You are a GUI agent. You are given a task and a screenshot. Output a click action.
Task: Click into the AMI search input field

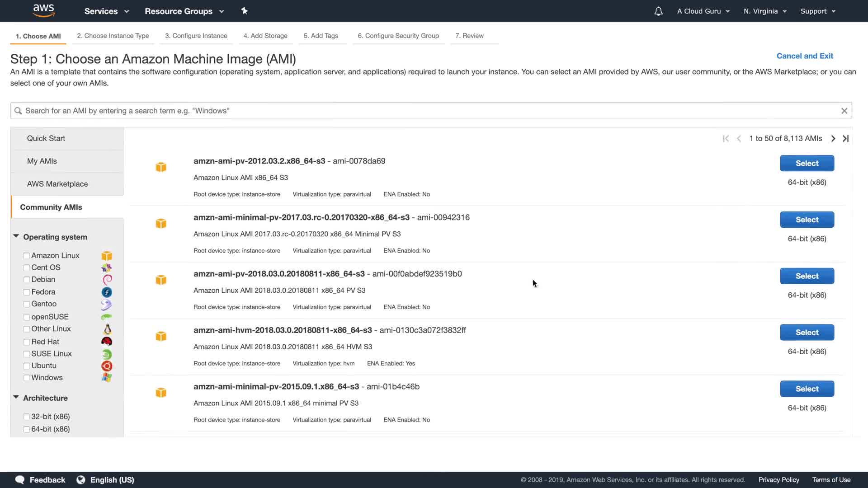pyautogui.click(x=407, y=111)
